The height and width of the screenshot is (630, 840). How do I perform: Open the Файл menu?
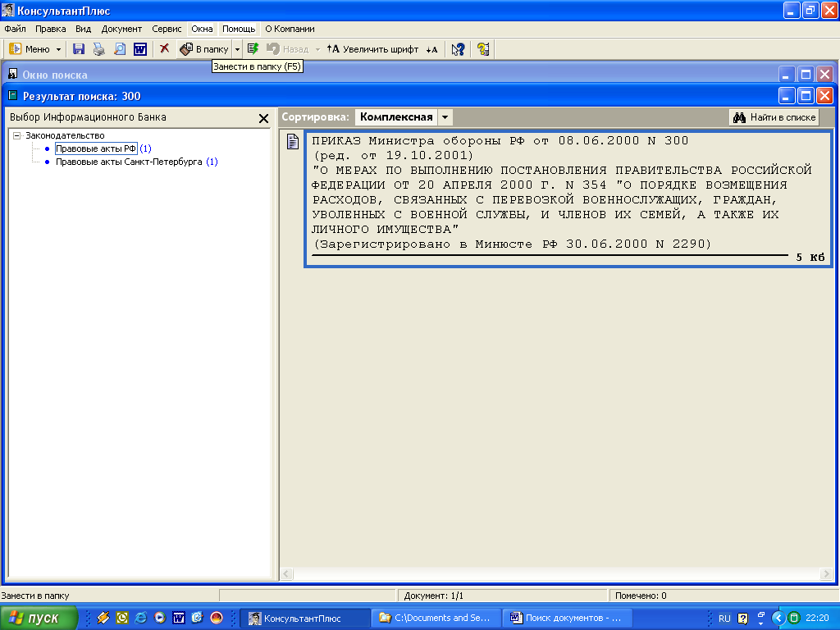coord(15,29)
